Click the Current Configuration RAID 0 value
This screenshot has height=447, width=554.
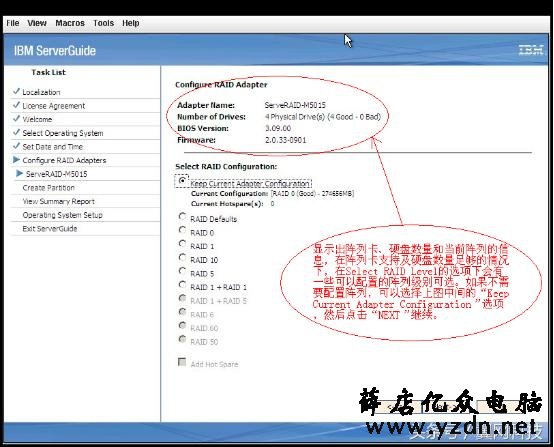coord(312,194)
